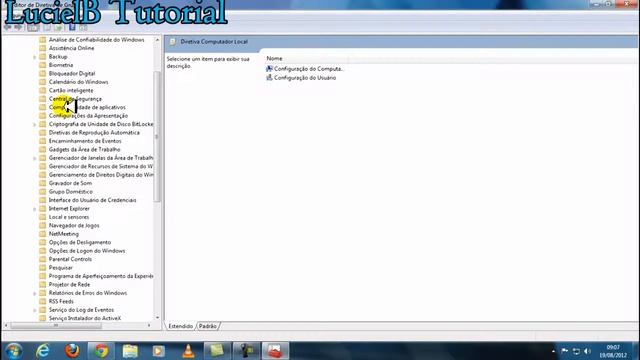This screenshot has height=360, width=640.
Task: Click the Action Center flag tray icon
Action: click(565, 351)
